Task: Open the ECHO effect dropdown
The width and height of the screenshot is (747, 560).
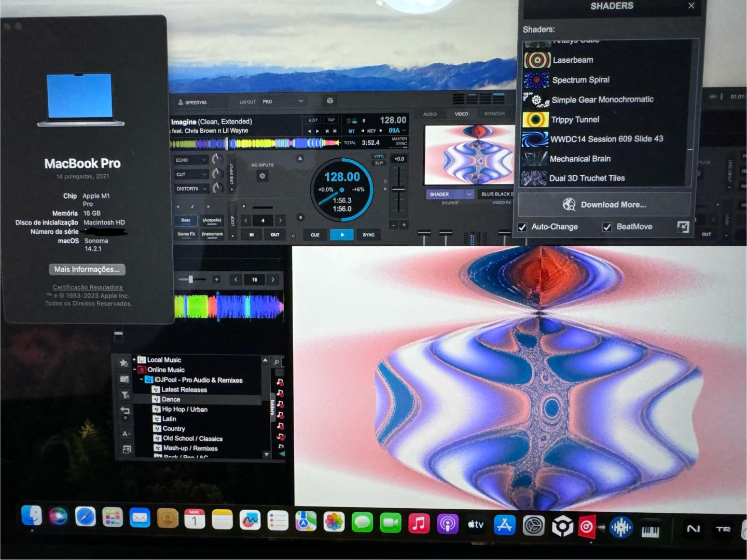Action: 191,160
